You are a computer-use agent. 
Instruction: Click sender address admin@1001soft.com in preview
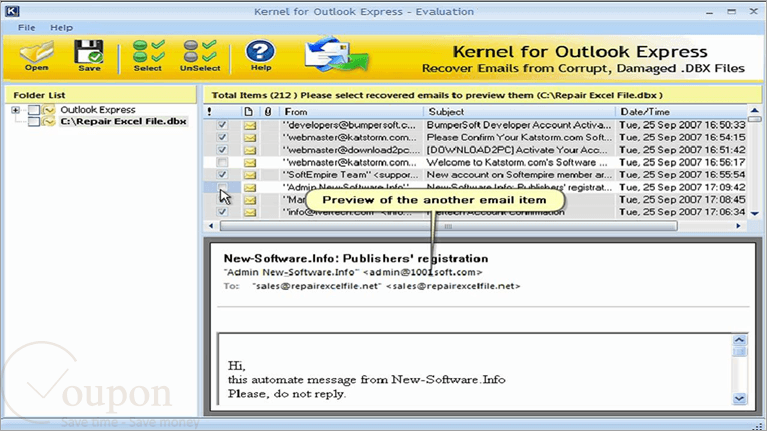click(x=423, y=272)
